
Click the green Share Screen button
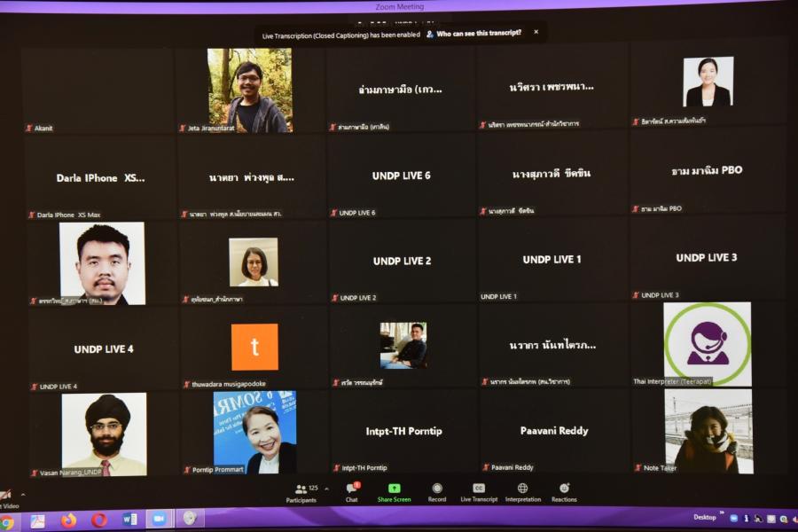[394, 491]
